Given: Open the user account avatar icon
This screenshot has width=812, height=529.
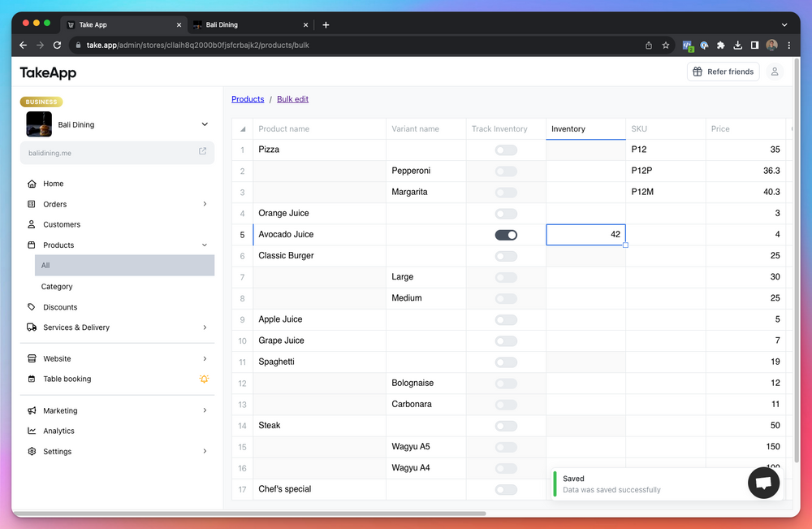Looking at the screenshot, I should 775,72.
